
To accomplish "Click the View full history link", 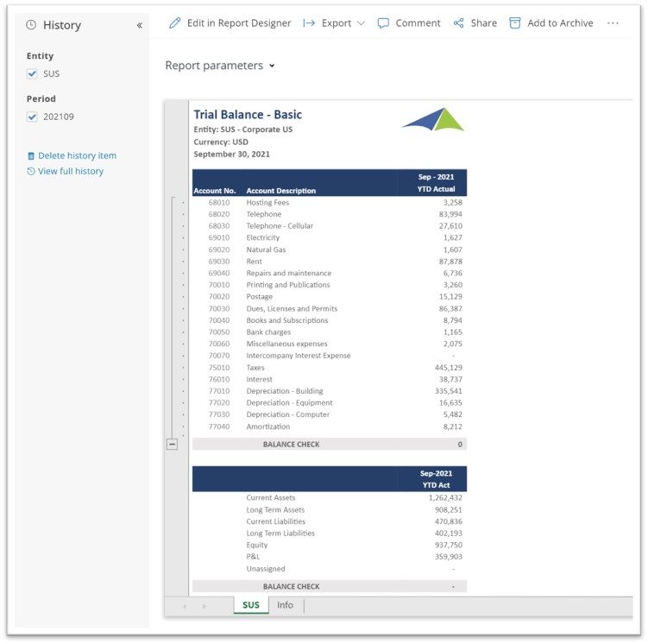I will pyautogui.click(x=70, y=172).
